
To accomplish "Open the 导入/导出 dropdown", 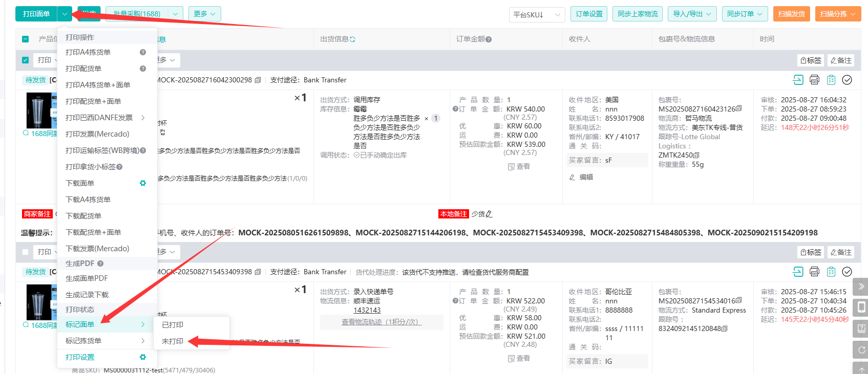I will point(692,14).
